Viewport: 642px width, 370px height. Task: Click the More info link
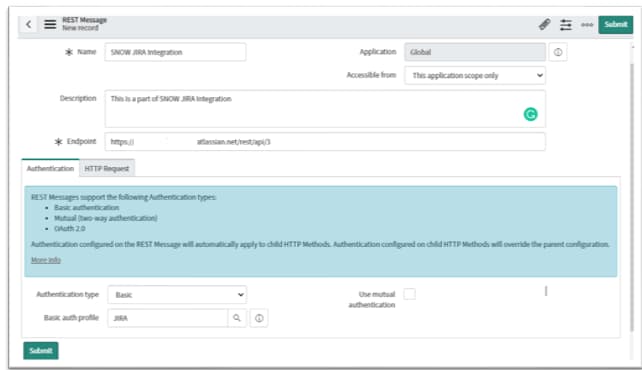click(46, 260)
